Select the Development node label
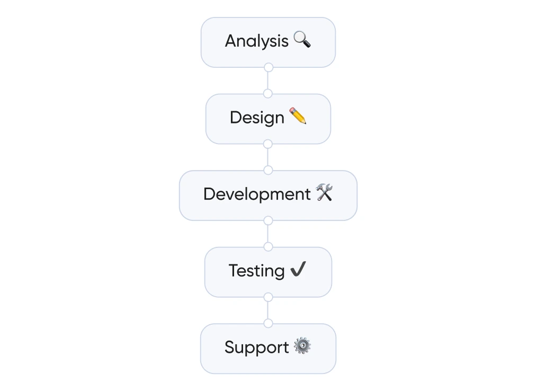The height and width of the screenshot is (392, 537). (x=257, y=194)
